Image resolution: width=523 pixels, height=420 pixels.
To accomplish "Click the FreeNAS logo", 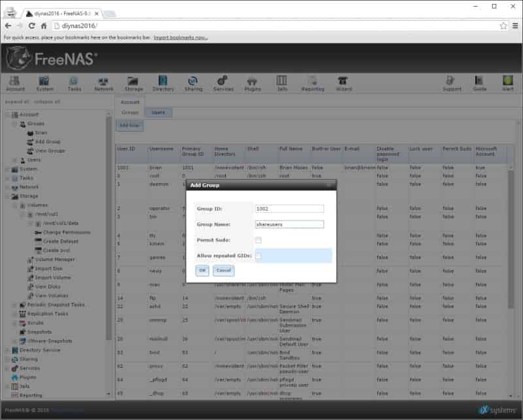I will click(52, 58).
